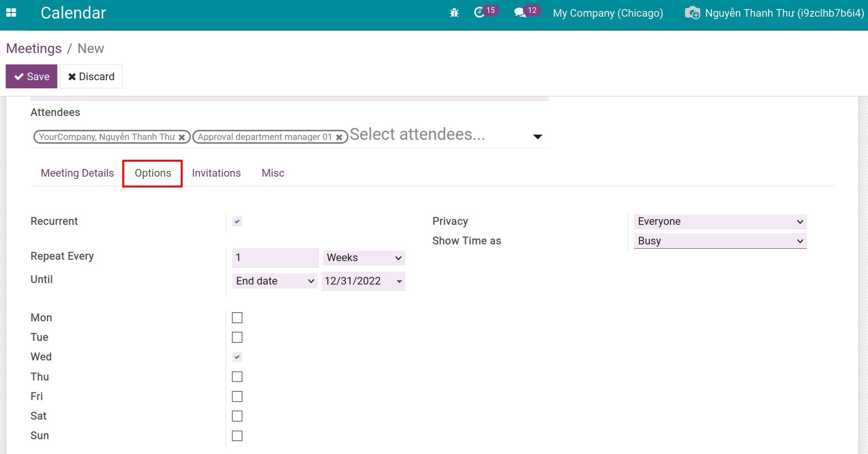Uncheck the Recurrent checkbox
The height and width of the screenshot is (454, 868).
pyautogui.click(x=237, y=222)
